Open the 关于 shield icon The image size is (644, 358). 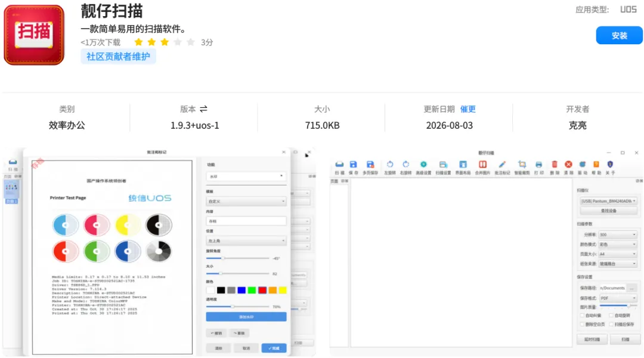pyautogui.click(x=611, y=165)
